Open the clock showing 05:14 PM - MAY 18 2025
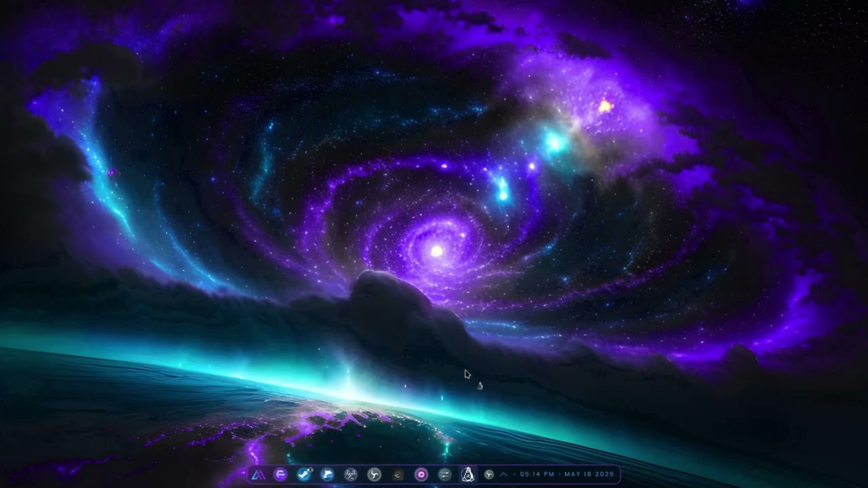The image size is (868, 488). (567, 474)
